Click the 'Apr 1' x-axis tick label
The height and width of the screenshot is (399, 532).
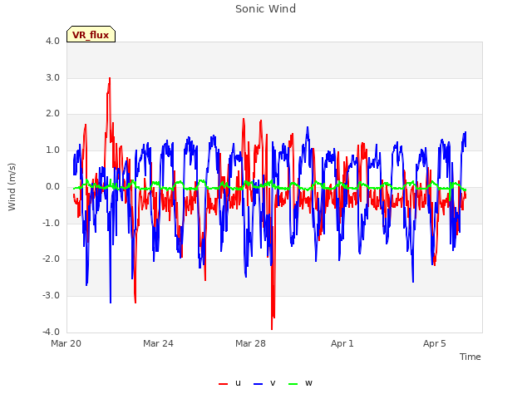342,343
